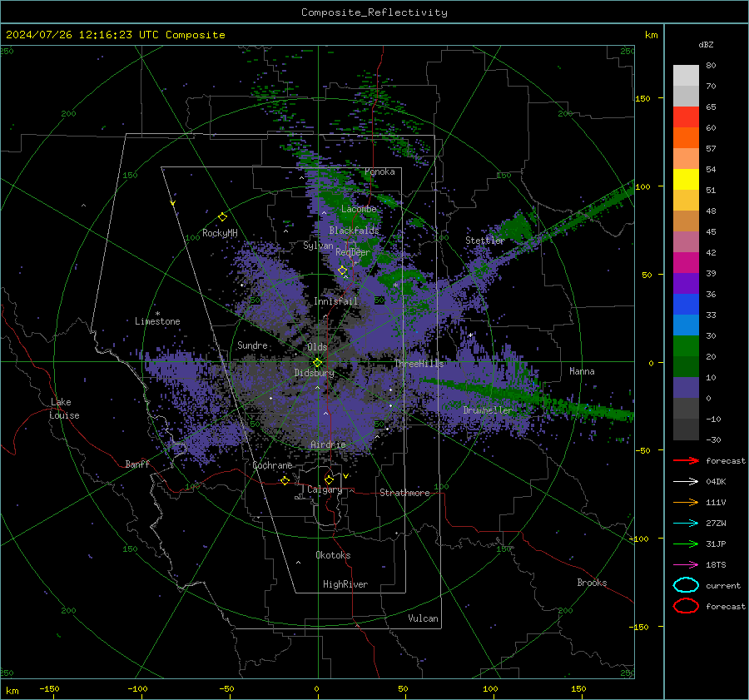Click the Ponoka label on the map
The height and width of the screenshot is (700, 749).
point(379,171)
